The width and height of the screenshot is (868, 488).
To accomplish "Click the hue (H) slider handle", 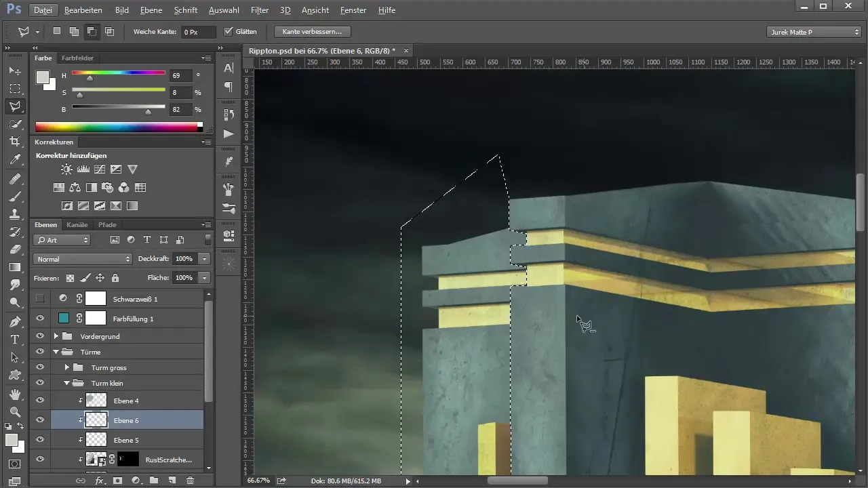I will point(90,79).
